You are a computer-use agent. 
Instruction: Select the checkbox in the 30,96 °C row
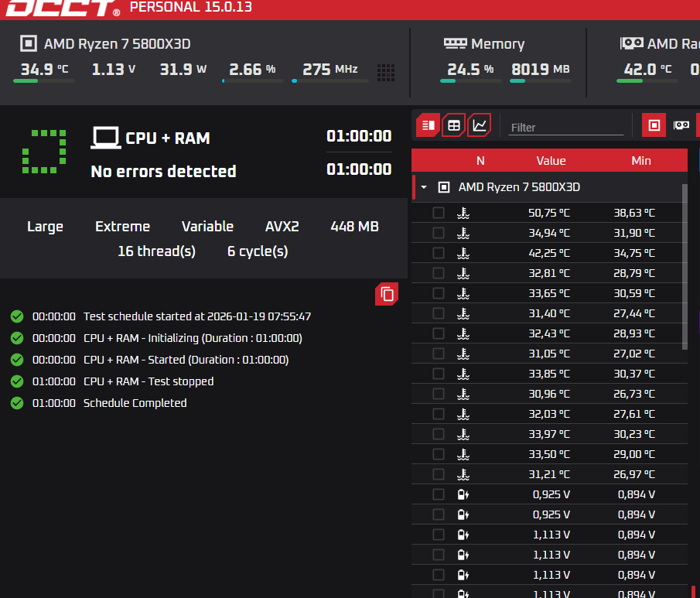pyautogui.click(x=439, y=394)
